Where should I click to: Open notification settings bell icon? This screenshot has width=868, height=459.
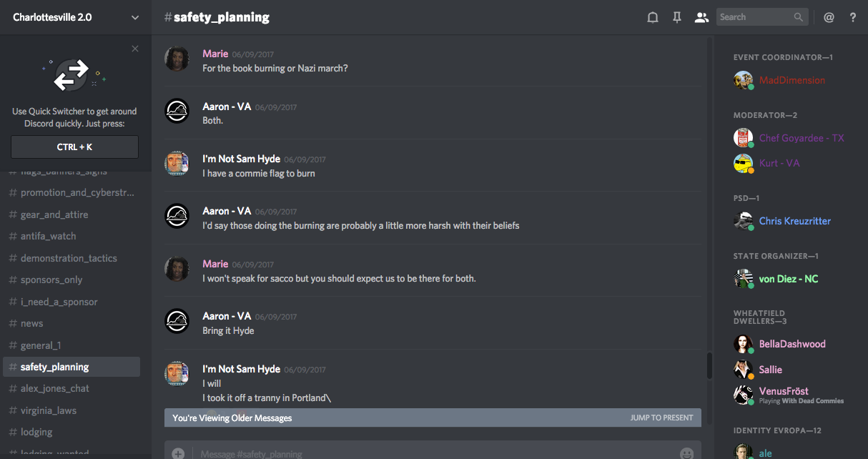(x=652, y=17)
